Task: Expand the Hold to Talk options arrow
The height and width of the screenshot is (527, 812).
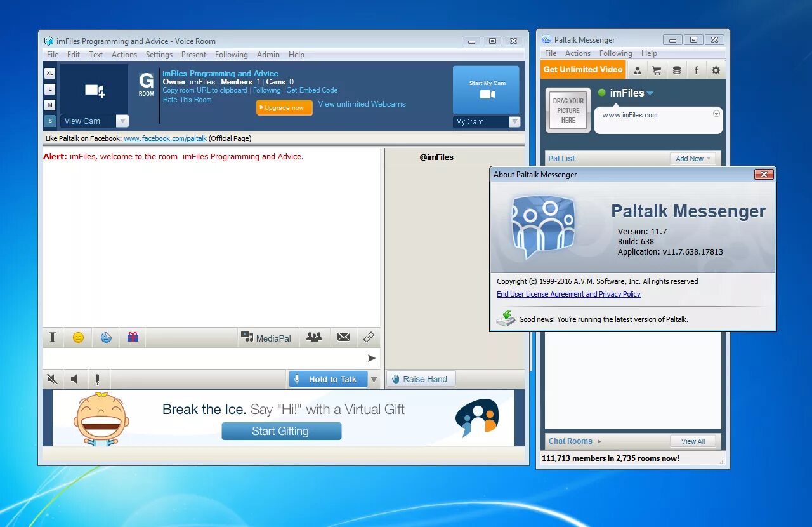Action: (374, 379)
